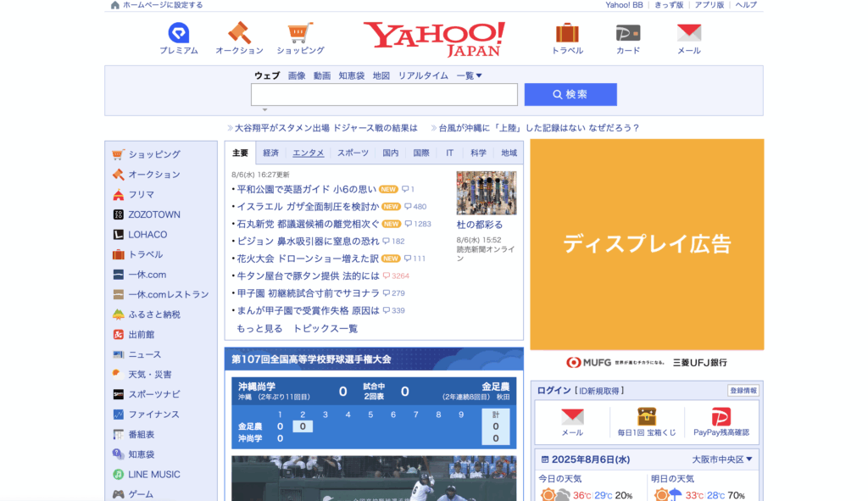Switch to the IT news tab
Image resolution: width=868 pixels, height=501 pixels.
(449, 153)
